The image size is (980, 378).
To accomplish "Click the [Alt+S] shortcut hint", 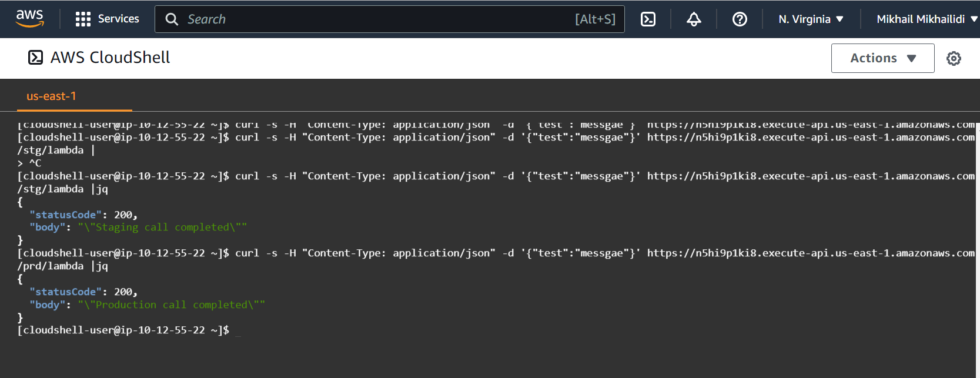I will click(x=595, y=19).
